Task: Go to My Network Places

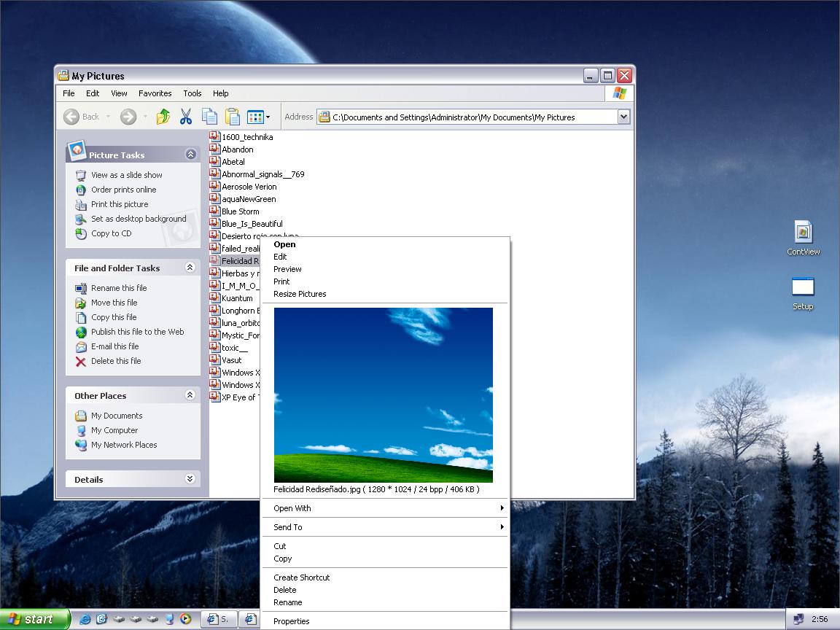Action: 124,445
